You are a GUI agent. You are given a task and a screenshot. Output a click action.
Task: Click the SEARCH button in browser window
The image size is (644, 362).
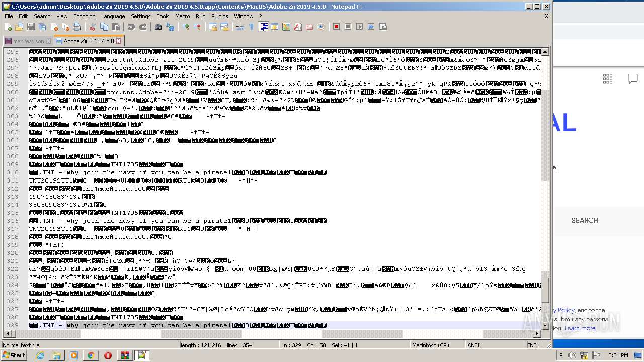point(585,220)
